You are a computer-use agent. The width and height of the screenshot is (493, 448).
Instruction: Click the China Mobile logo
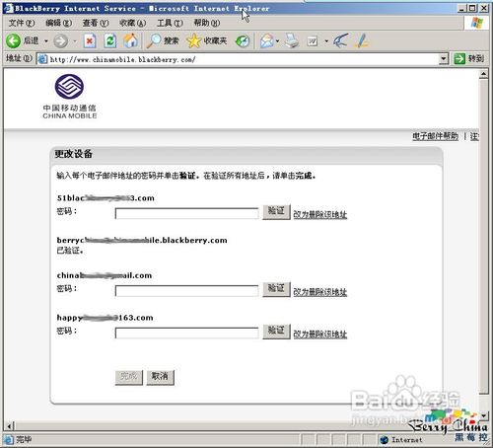[69, 97]
